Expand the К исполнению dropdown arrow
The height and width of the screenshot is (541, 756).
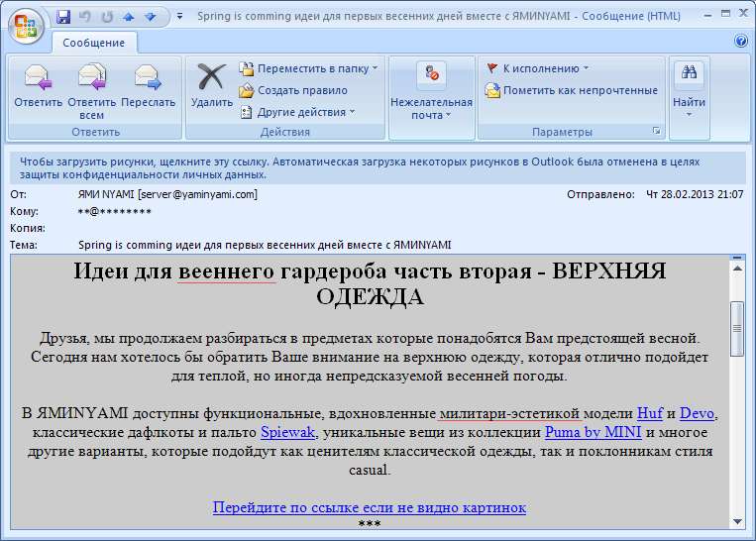[x=587, y=68]
